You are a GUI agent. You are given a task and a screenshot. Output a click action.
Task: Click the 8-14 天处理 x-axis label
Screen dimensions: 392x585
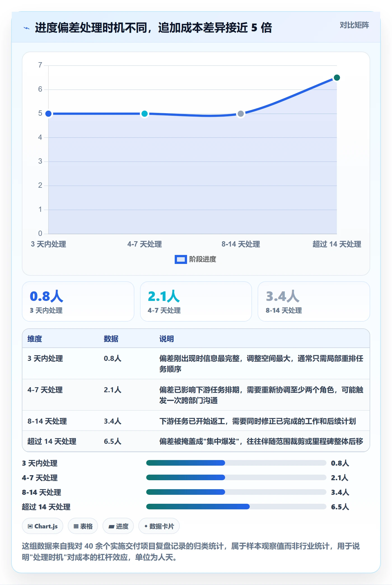(x=241, y=244)
